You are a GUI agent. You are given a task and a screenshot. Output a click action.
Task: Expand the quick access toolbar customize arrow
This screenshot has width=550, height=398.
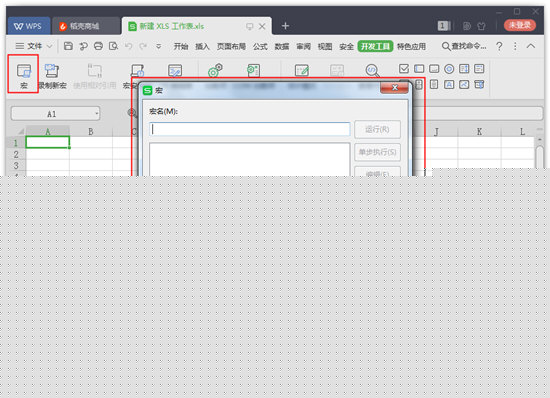pyautogui.click(x=159, y=46)
